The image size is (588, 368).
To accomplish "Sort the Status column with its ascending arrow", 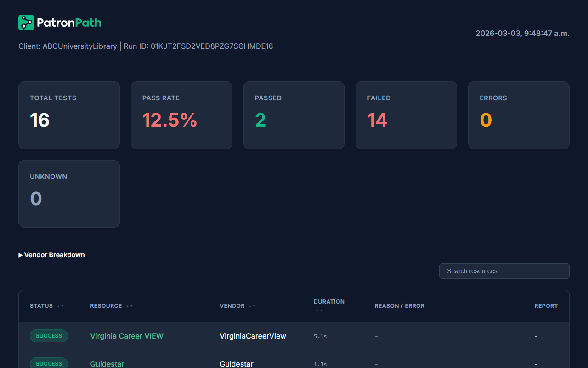I will click(x=58, y=306).
